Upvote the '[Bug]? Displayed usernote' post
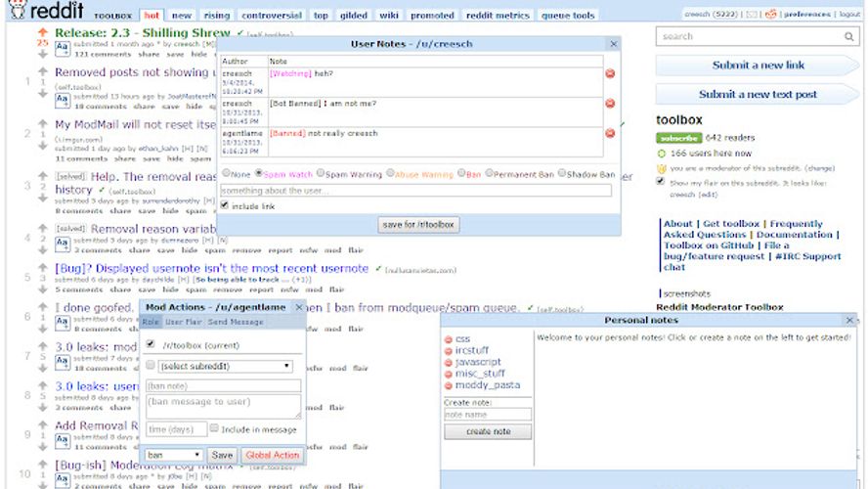 pyautogui.click(x=43, y=267)
